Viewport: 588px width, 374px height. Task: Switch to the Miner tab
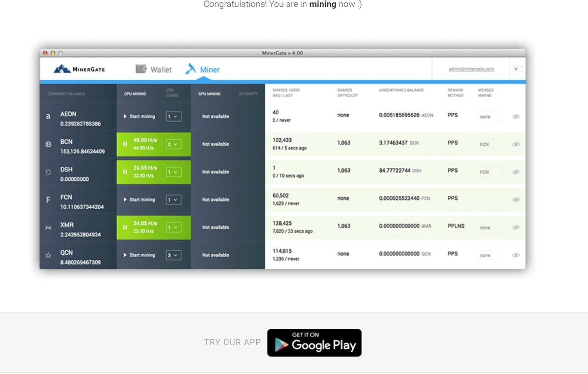pos(203,69)
